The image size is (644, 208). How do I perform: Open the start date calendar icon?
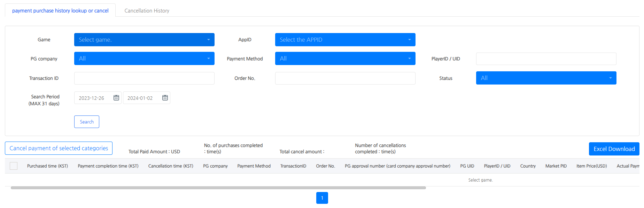coord(116,98)
